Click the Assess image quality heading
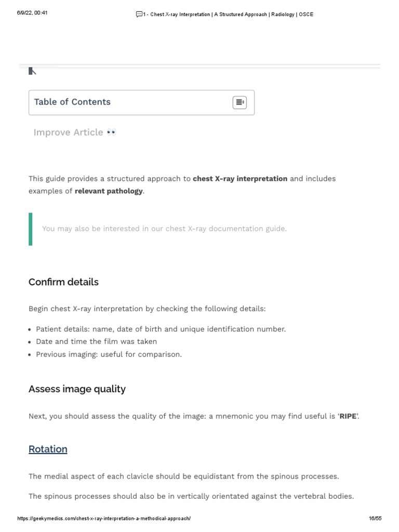The image size is (399, 532). [x=77, y=389]
